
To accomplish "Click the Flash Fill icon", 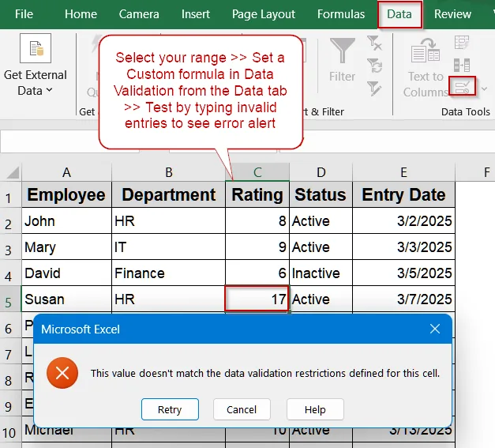I will pos(462,43).
